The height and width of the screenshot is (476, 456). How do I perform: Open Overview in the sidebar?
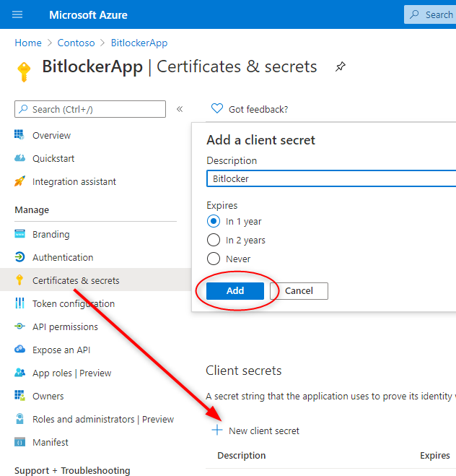51,135
